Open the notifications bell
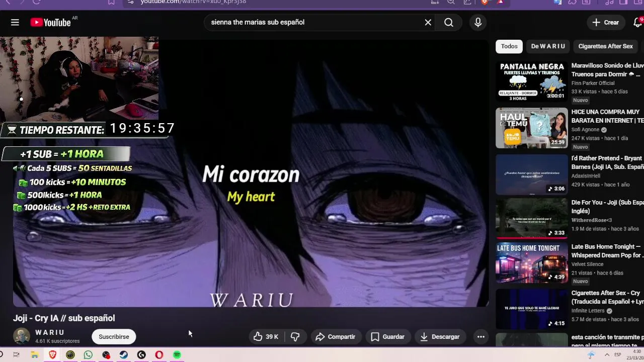Screen dimensions: 644x362 [638, 22]
